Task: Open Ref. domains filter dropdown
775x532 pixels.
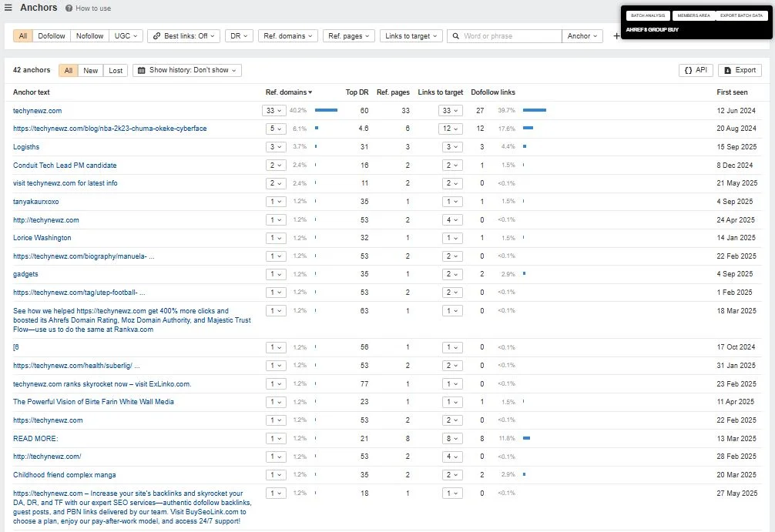Action: (x=287, y=36)
